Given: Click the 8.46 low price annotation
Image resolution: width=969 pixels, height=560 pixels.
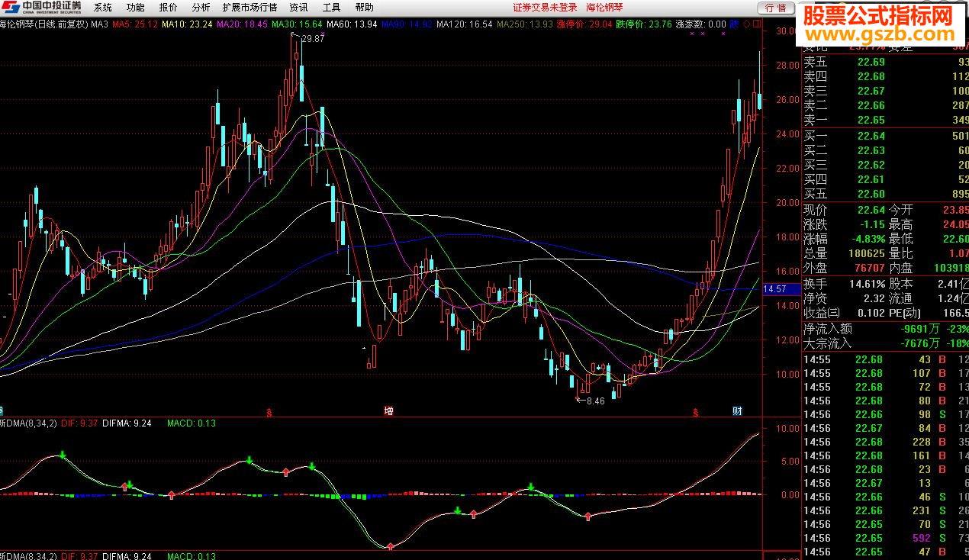Looking at the screenshot, I should (595, 401).
